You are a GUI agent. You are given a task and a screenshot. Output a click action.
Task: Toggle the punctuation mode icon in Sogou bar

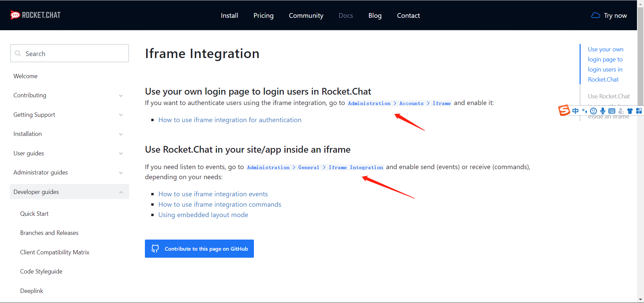[585, 111]
